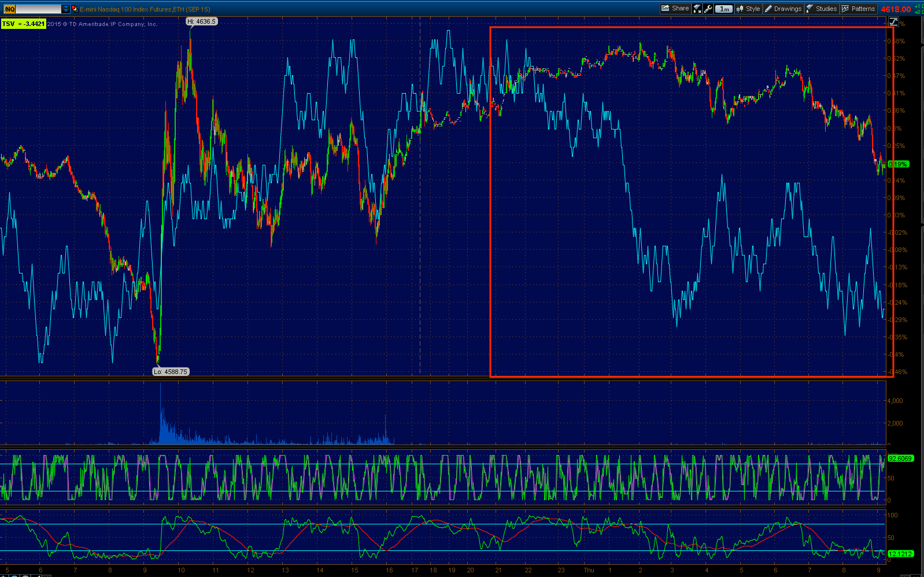Viewport: 924px width, 577px height.
Task: Open the Patterns menu
Action: [x=858, y=9]
